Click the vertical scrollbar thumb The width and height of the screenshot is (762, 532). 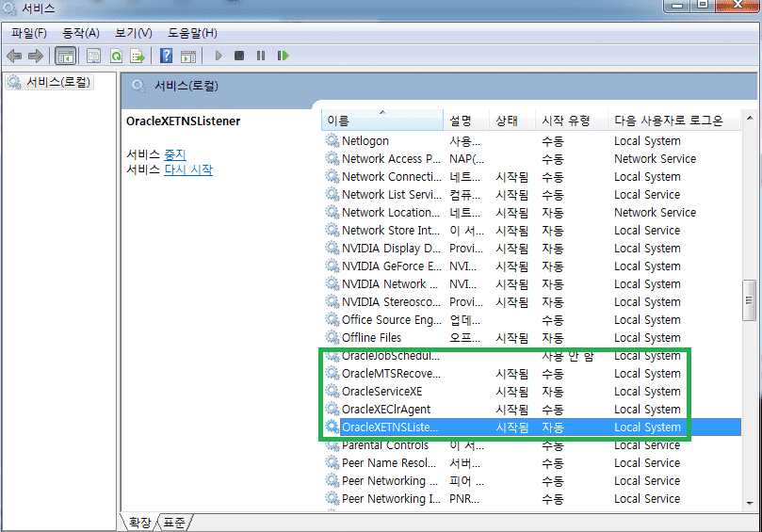[x=750, y=299]
